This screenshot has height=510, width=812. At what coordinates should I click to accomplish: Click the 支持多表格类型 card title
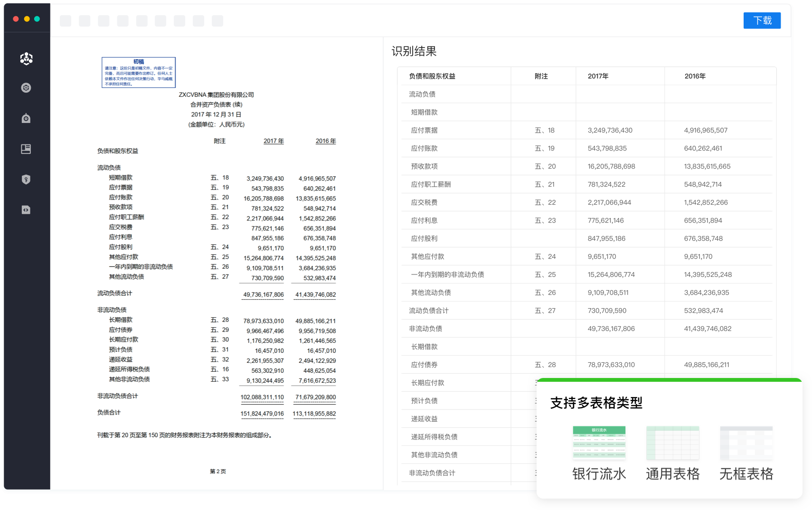(x=596, y=403)
